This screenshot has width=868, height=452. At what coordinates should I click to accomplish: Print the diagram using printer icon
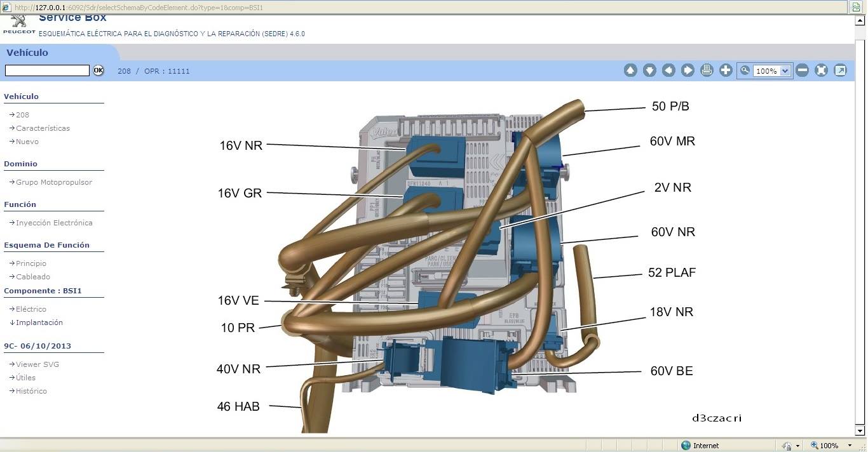tap(707, 70)
